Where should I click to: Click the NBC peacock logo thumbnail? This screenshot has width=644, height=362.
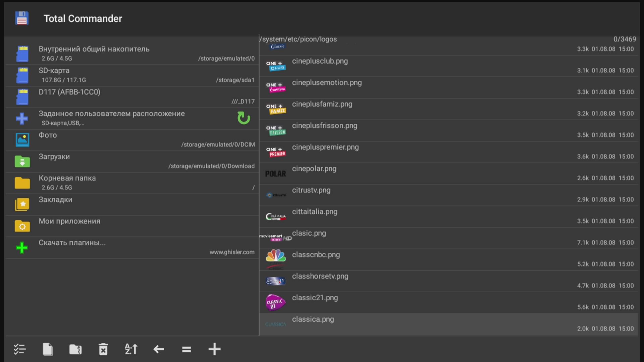click(276, 259)
